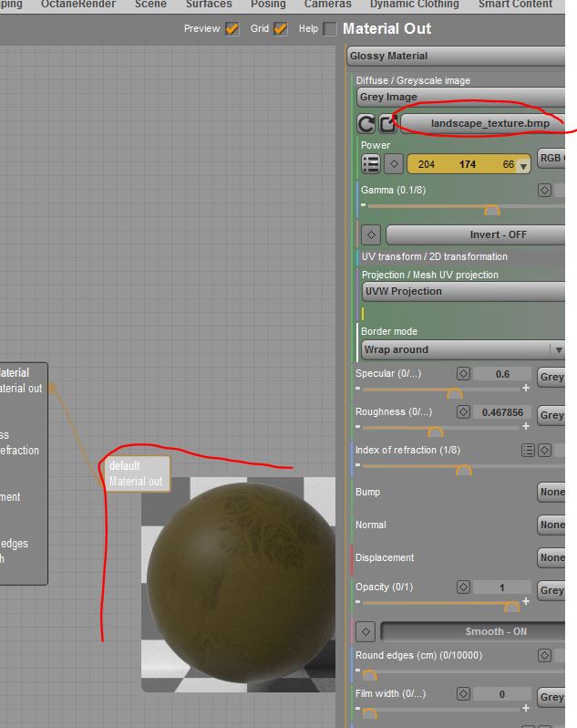Increase Opacity with the plus icon
Image resolution: width=577 pixels, height=728 pixels.
(526, 601)
